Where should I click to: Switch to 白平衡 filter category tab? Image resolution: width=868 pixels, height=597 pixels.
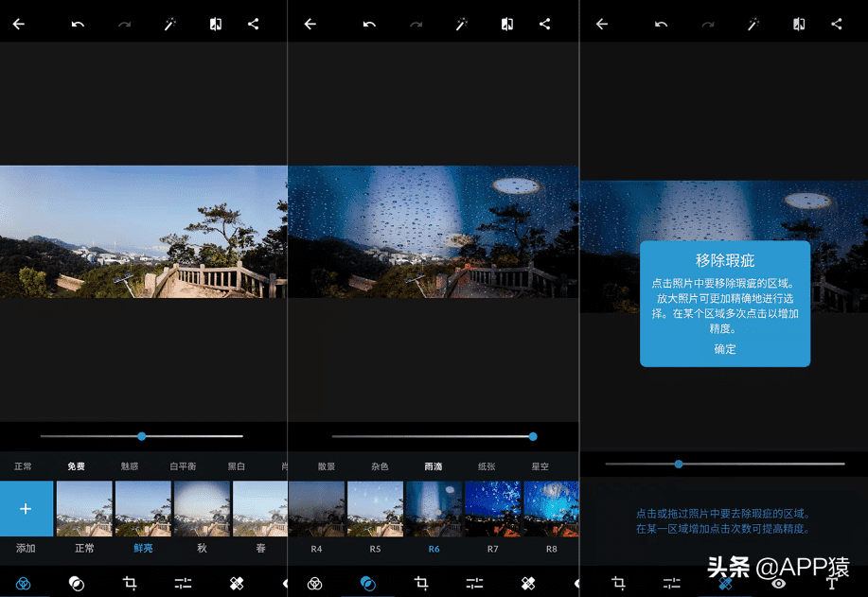coord(183,466)
